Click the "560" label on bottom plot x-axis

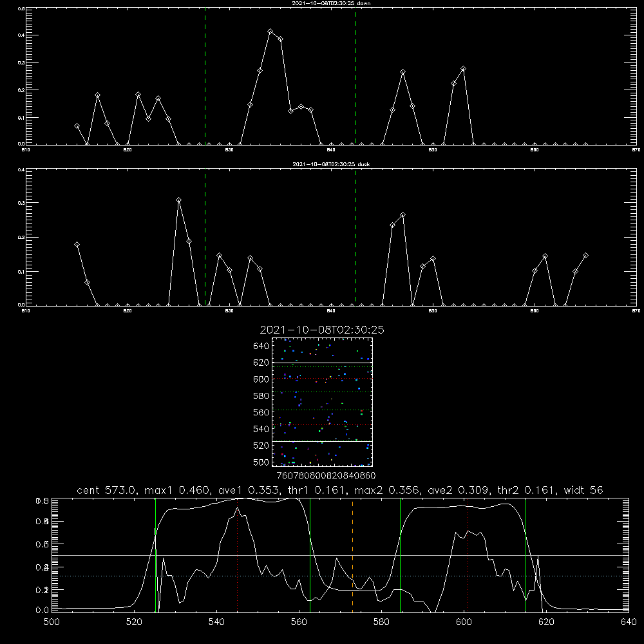(x=299, y=622)
